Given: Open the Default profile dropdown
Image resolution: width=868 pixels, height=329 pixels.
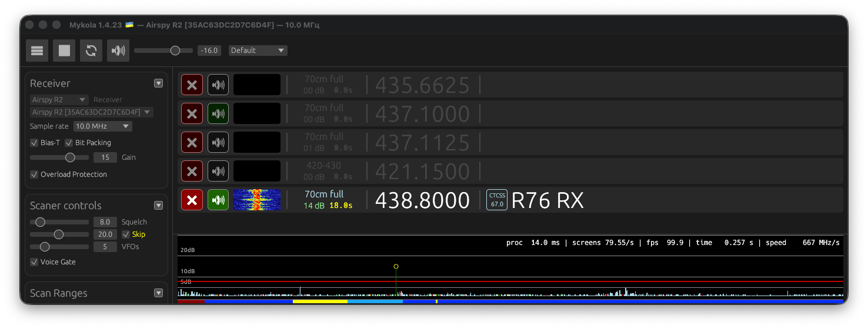Looking at the screenshot, I should point(258,51).
